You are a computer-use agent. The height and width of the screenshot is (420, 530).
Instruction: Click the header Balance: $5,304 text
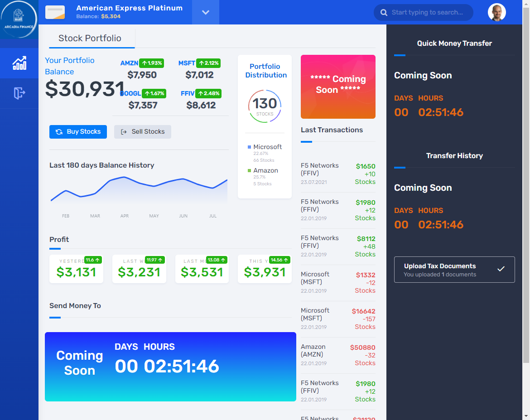coord(98,17)
